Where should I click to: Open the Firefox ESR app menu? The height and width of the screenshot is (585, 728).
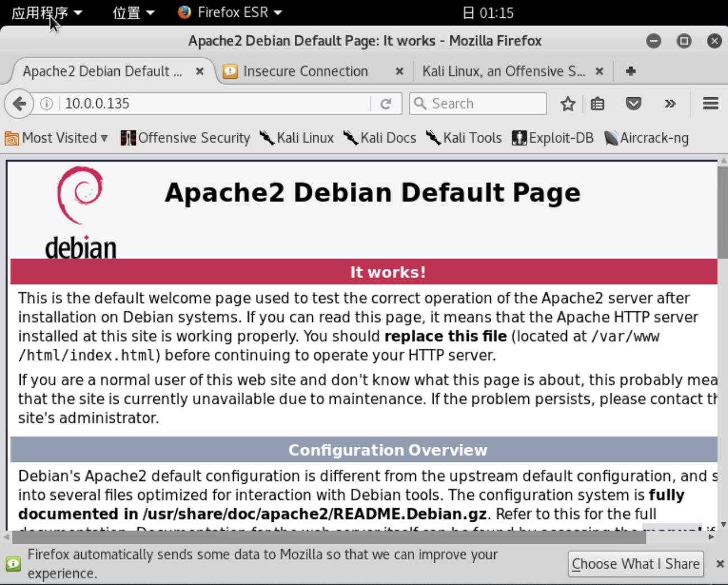click(230, 12)
